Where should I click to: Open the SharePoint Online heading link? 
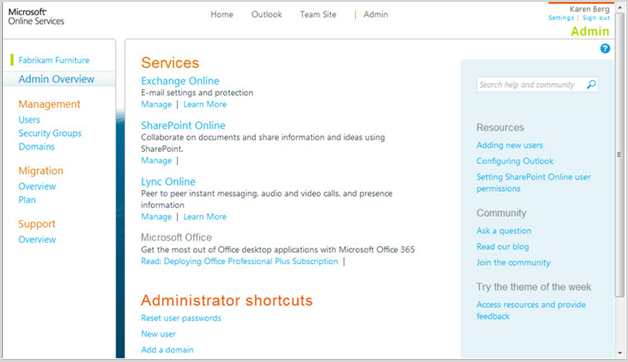click(183, 125)
